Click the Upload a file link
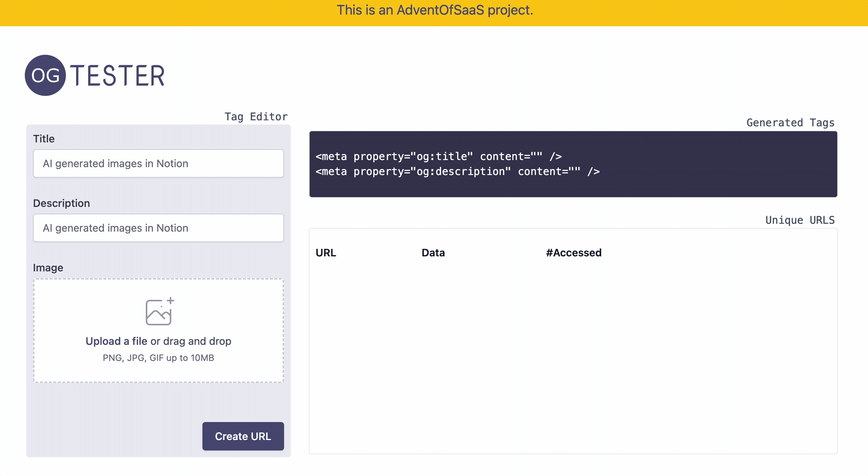This screenshot has width=868, height=476. tap(116, 341)
